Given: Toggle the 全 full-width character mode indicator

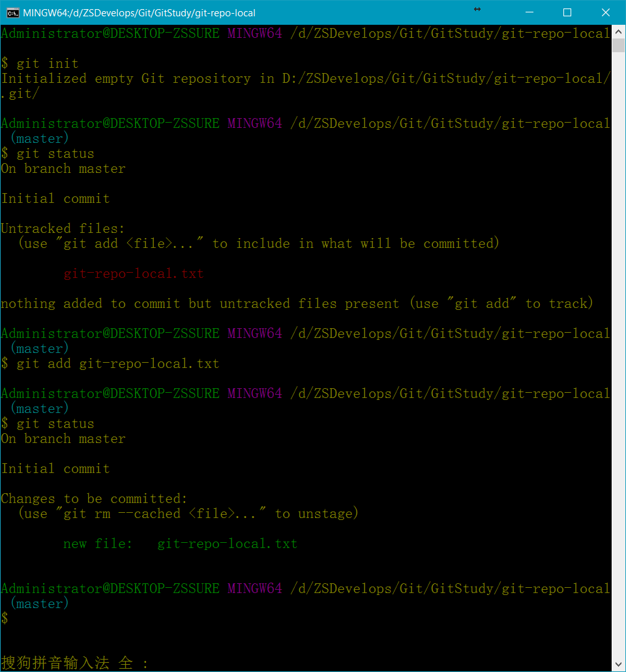Looking at the screenshot, I should 125,662.
